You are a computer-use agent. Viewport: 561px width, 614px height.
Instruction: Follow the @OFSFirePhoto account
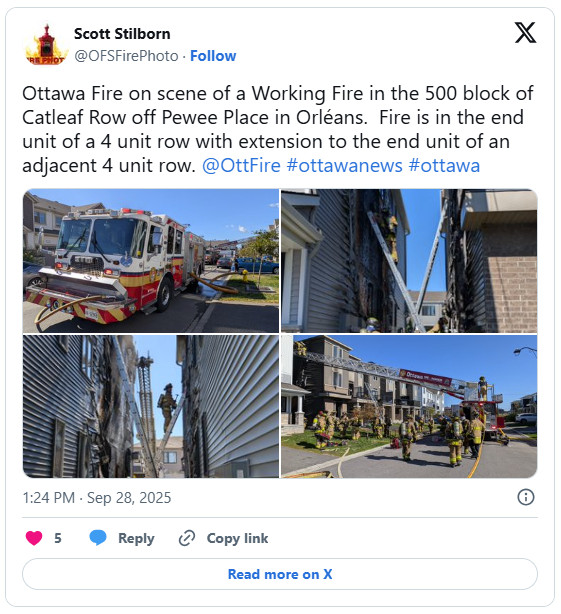tap(213, 56)
